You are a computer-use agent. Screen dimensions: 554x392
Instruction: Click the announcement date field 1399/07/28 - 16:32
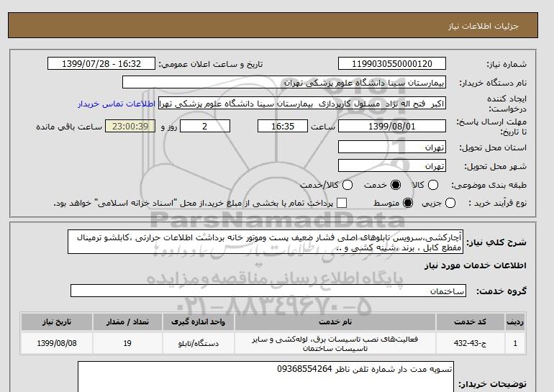[x=101, y=64]
